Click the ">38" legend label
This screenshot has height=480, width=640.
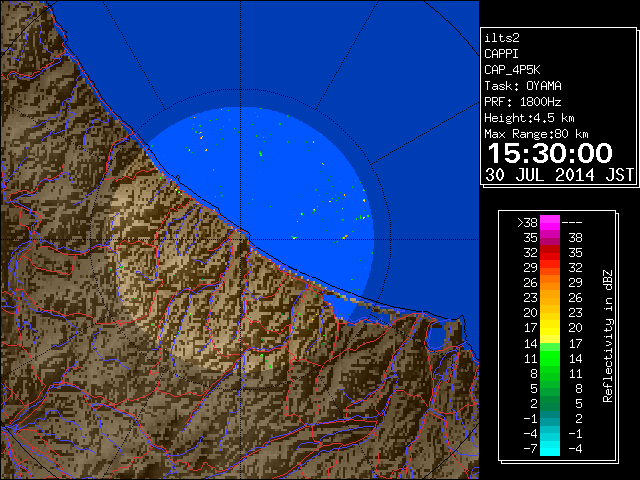pos(527,223)
